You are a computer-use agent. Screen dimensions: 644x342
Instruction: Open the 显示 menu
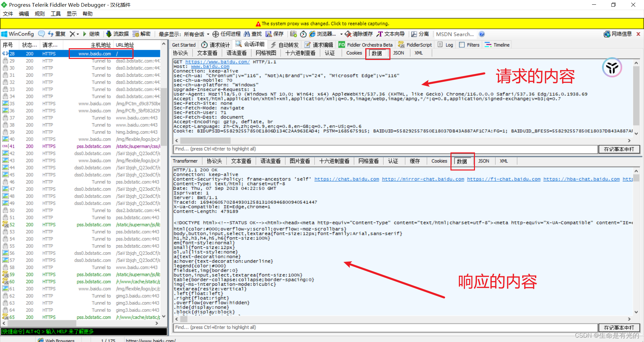pos(71,14)
